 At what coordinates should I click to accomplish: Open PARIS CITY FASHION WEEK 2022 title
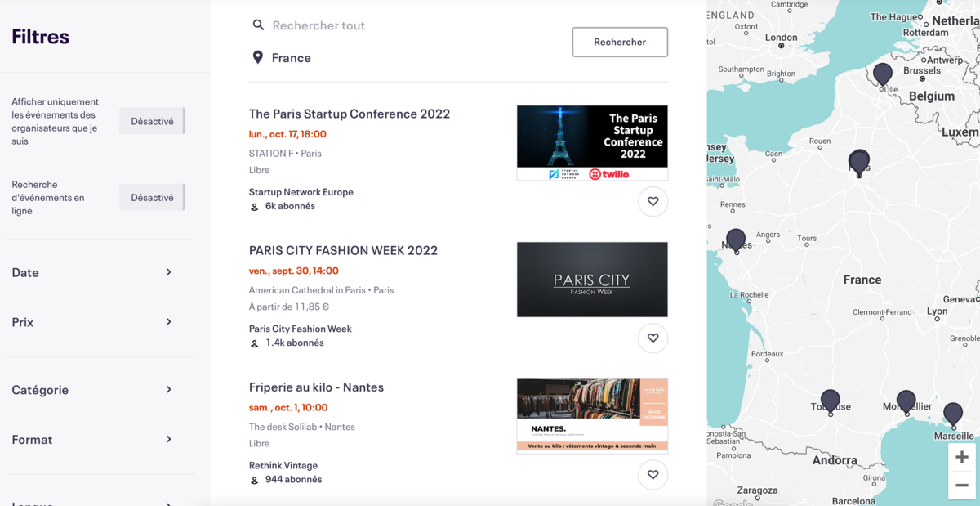click(343, 250)
